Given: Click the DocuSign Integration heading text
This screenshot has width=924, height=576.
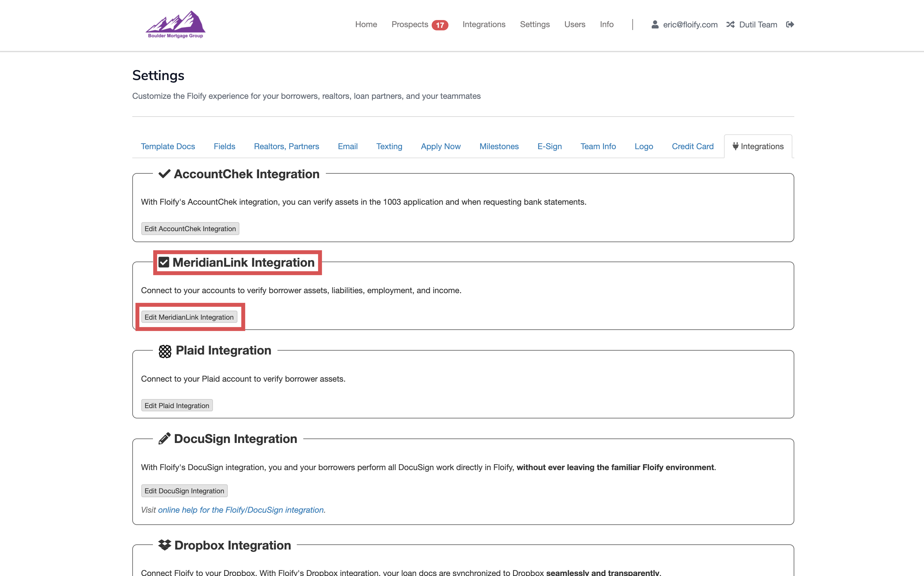Looking at the screenshot, I should [236, 439].
